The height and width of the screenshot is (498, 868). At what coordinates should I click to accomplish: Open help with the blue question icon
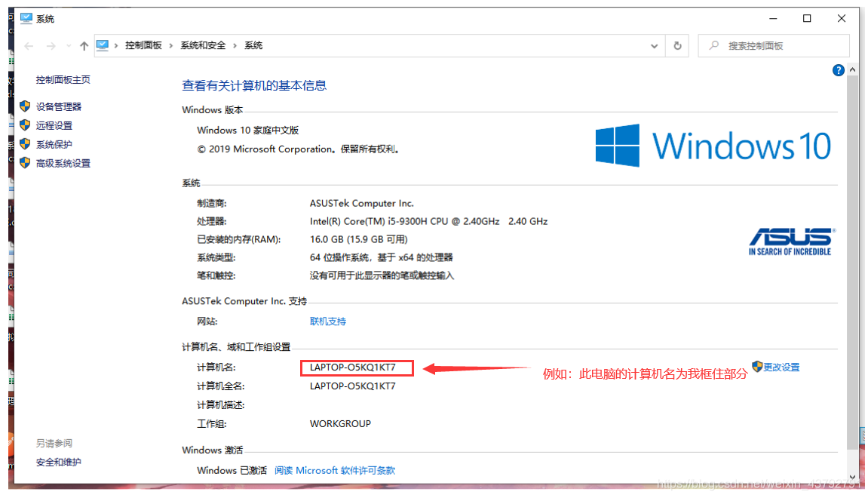(x=838, y=70)
